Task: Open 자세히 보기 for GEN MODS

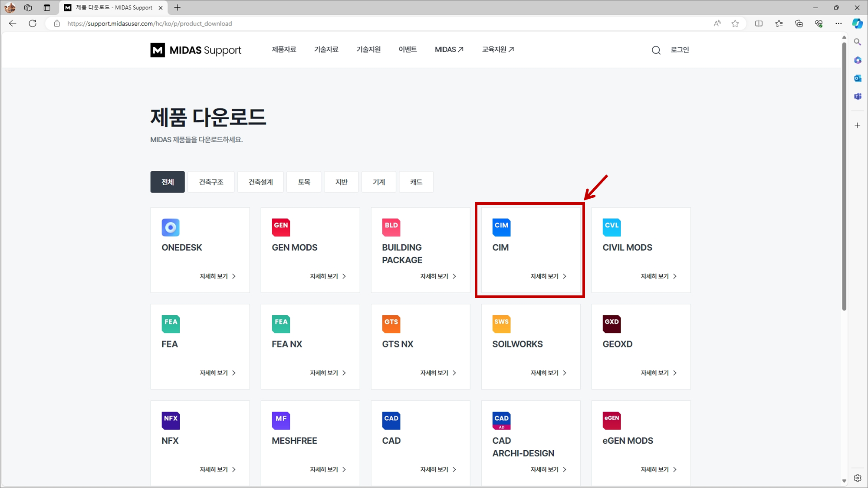Action: point(328,276)
